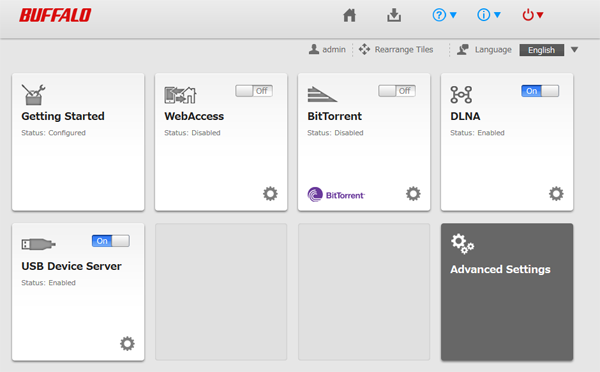
Task: Click the admin user icon
Action: [x=314, y=49]
